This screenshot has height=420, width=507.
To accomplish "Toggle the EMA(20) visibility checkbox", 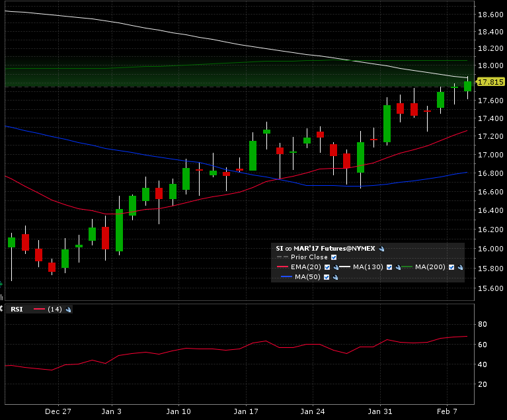I will pyautogui.click(x=327, y=267).
